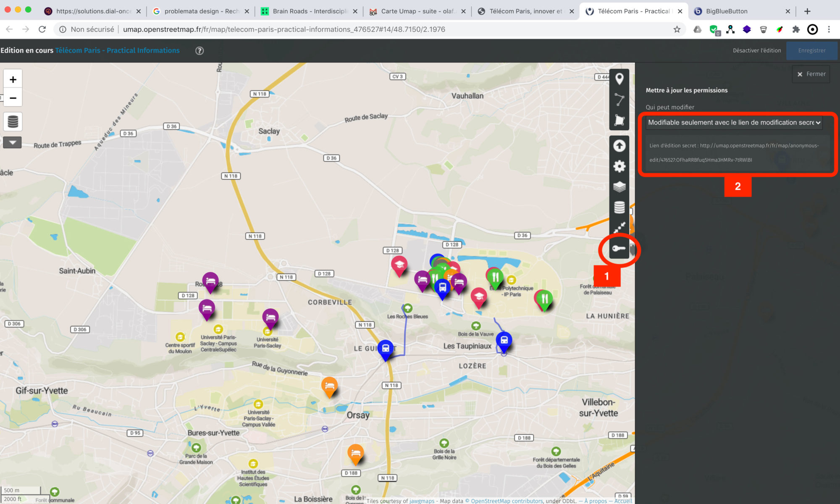Open the permissions key icon

tap(619, 249)
